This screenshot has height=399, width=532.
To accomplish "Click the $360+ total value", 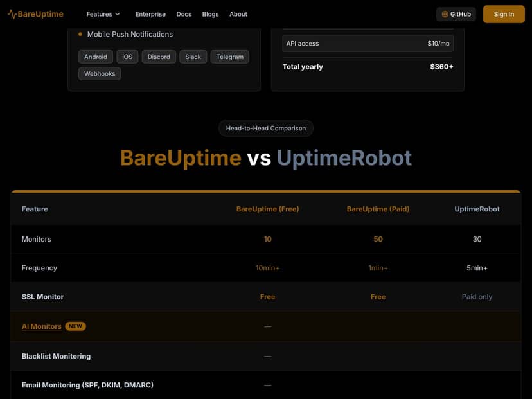I will point(441,67).
